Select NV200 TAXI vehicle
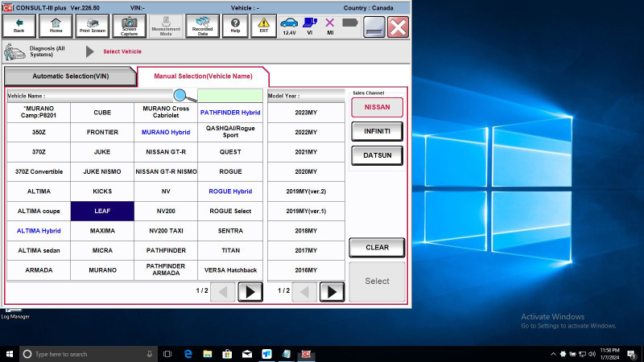 coord(166,231)
